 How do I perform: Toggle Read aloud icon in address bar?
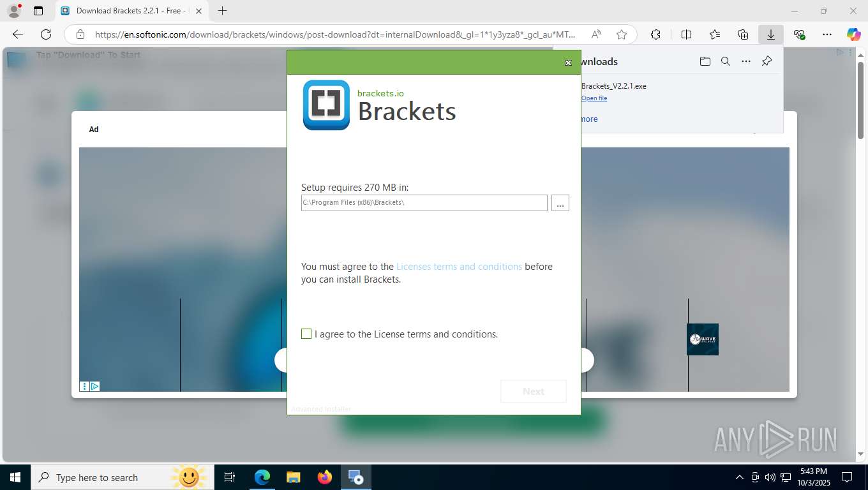[x=596, y=34]
